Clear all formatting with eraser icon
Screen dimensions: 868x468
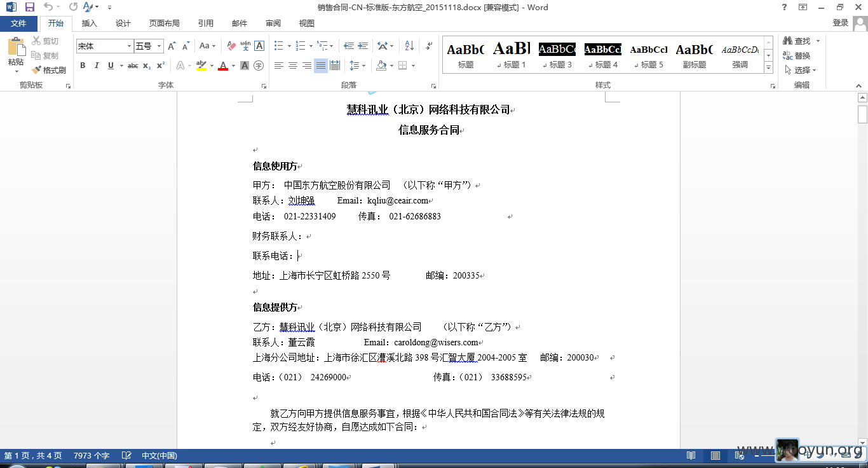[231, 46]
